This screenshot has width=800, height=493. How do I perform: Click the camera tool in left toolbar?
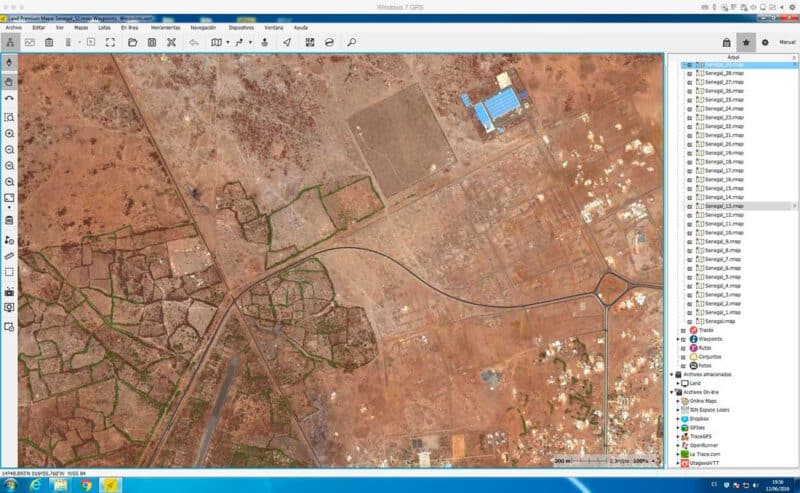(x=9, y=291)
